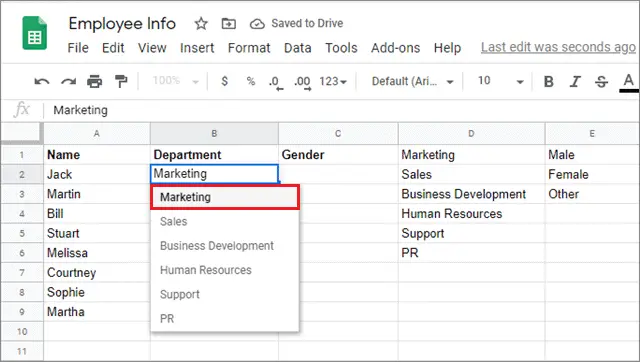Open the Add-ons menu
Viewport: 640px width, 362px height.
tap(396, 48)
